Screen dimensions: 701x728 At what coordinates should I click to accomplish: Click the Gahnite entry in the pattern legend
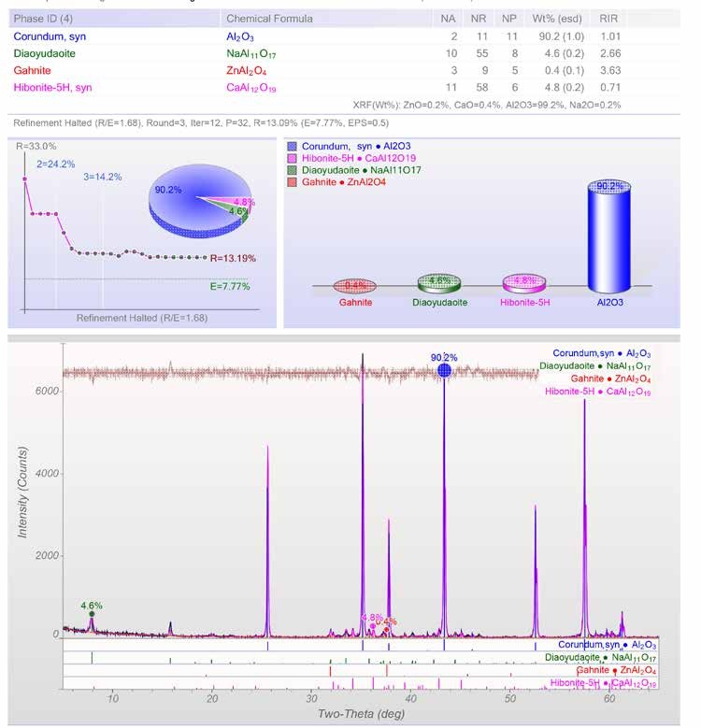610,378
